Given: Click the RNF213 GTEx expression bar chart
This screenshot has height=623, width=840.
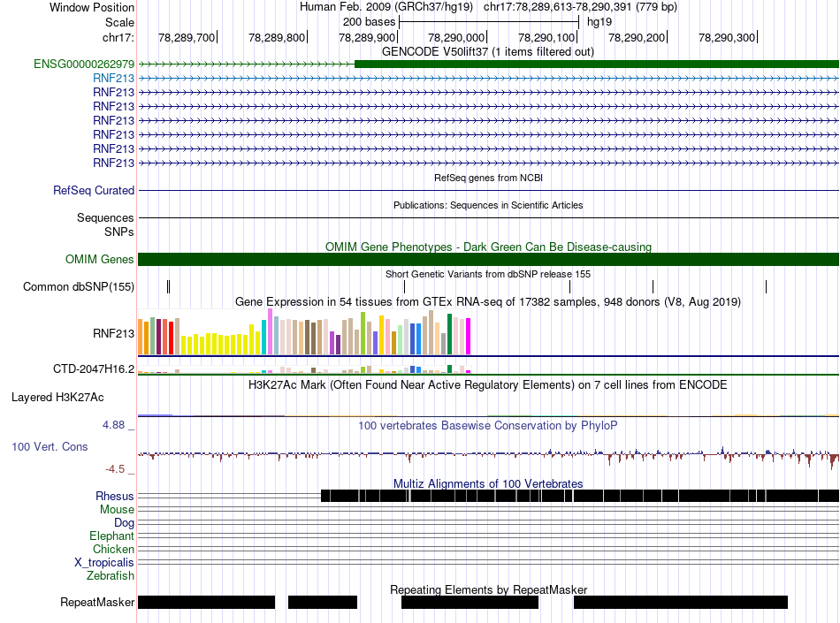Looking at the screenshot, I should pos(304,332).
